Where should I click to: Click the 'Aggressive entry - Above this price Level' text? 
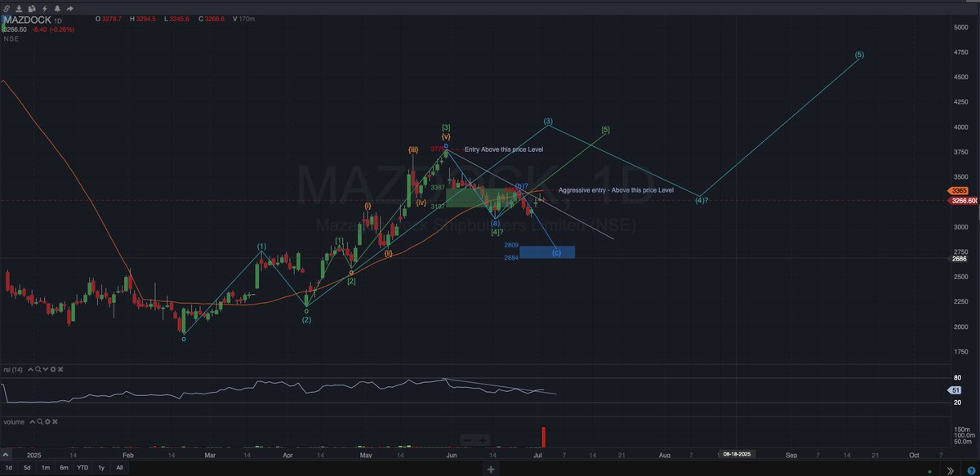[616, 189]
